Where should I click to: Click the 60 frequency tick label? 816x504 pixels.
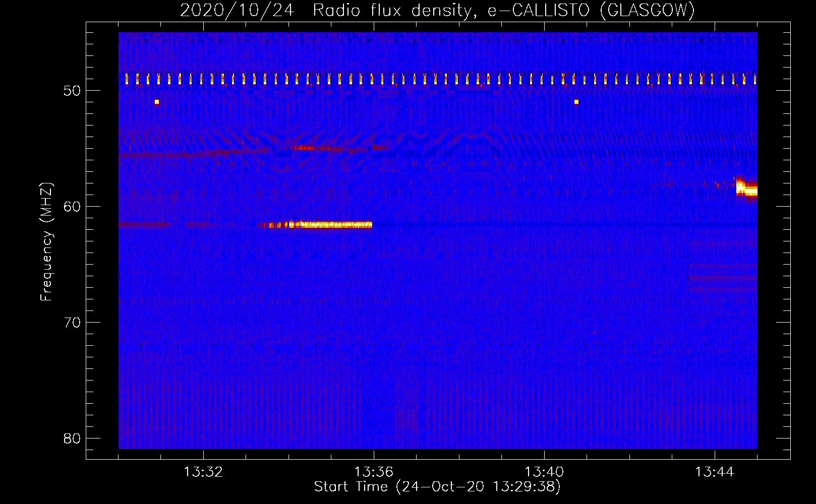(73, 207)
